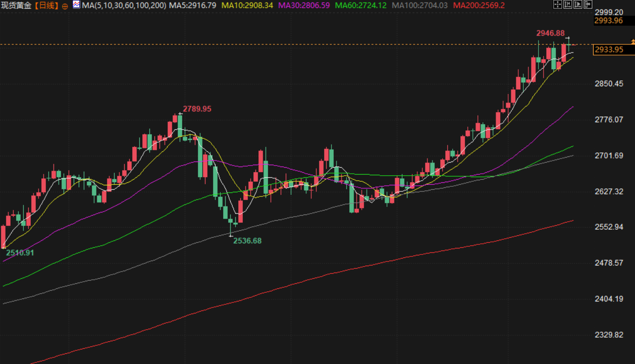The width and height of the screenshot is (635, 364).
Task: Click the 2627.32 axis value
Action: [609, 191]
